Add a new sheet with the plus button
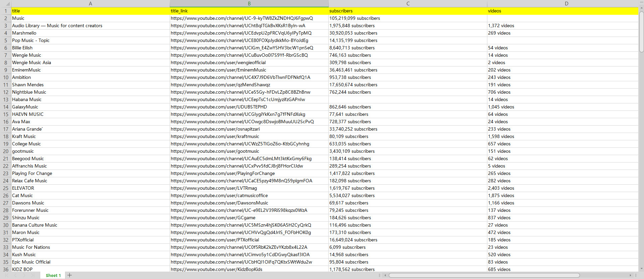This screenshot has width=644, height=279. pyautogui.click(x=69, y=275)
